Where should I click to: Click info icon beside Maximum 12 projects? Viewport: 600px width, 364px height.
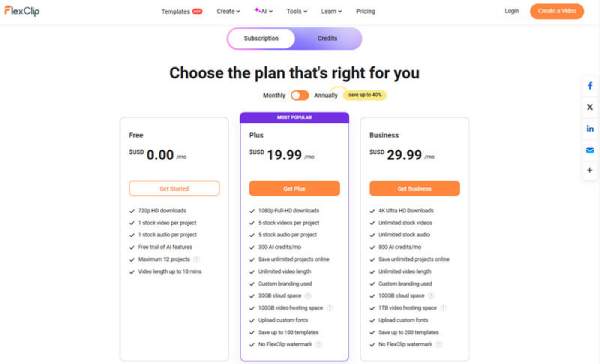pyautogui.click(x=196, y=259)
